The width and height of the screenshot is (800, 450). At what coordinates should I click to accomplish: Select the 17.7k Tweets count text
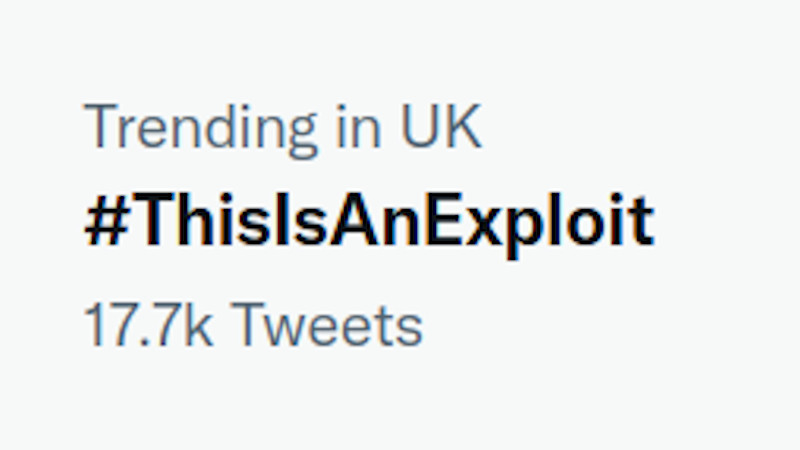pos(253,325)
